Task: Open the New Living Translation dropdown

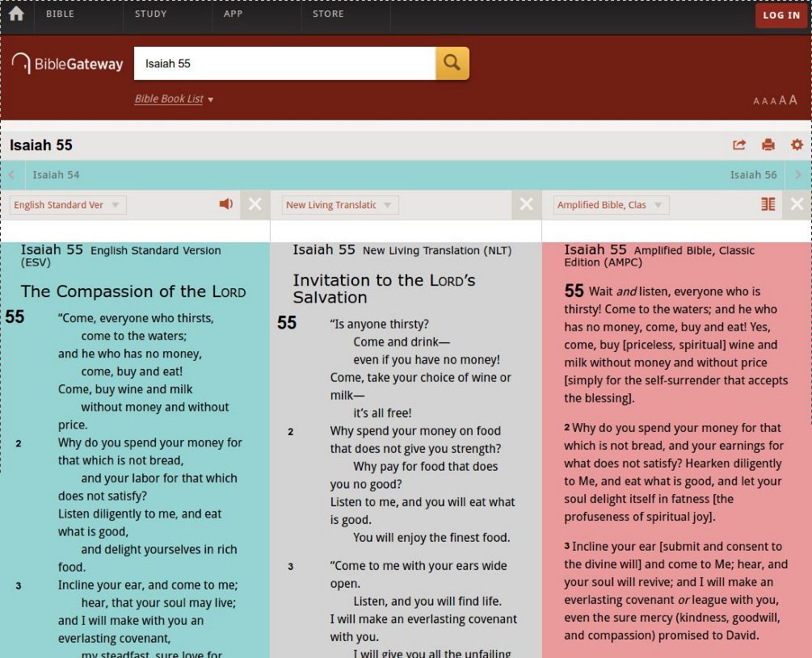Action: (x=339, y=205)
